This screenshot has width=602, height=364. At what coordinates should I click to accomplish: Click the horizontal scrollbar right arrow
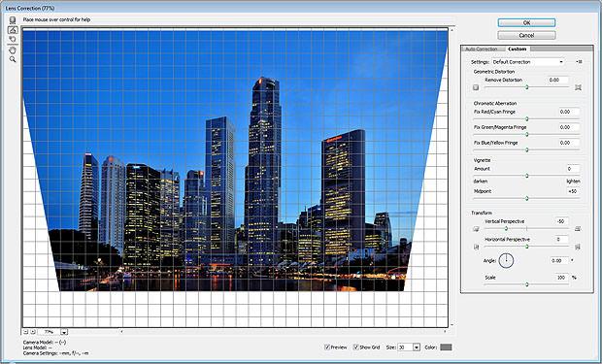pyautogui.click(x=446, y=331)
